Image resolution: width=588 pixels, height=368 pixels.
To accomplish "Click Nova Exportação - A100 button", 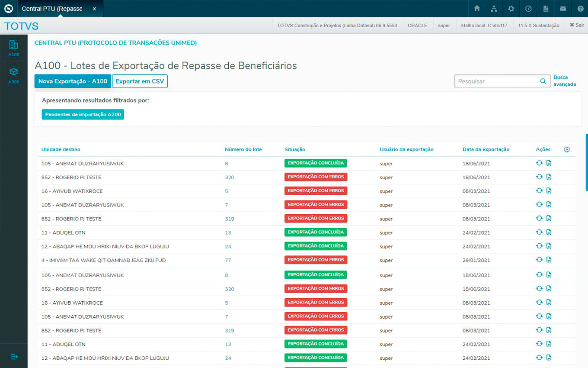I will (73, 81).
